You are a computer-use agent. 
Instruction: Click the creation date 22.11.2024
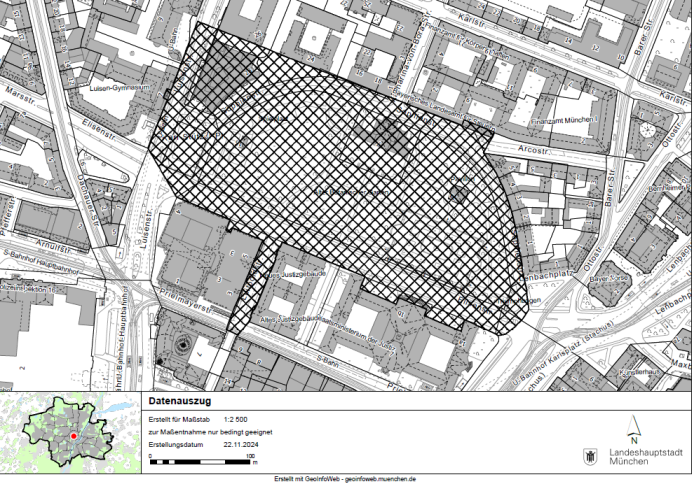[x=242, y=443]
